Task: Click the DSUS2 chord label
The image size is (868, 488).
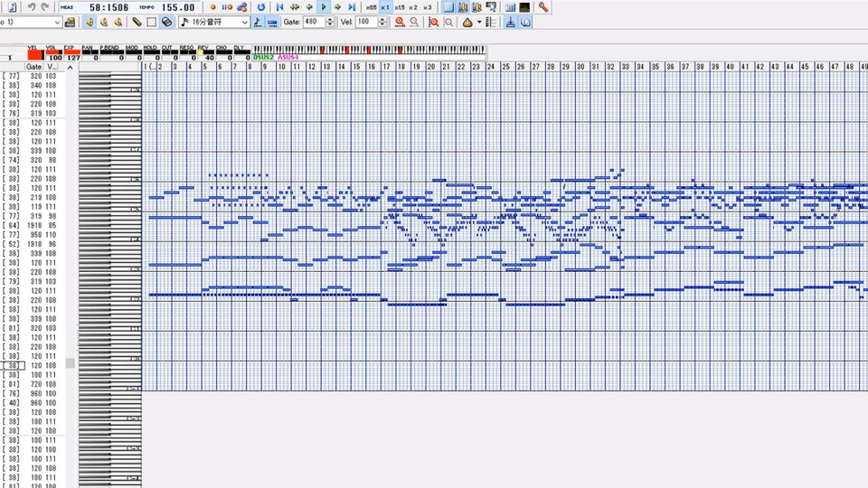Action: pyautogui.click(x=263, y=58)
